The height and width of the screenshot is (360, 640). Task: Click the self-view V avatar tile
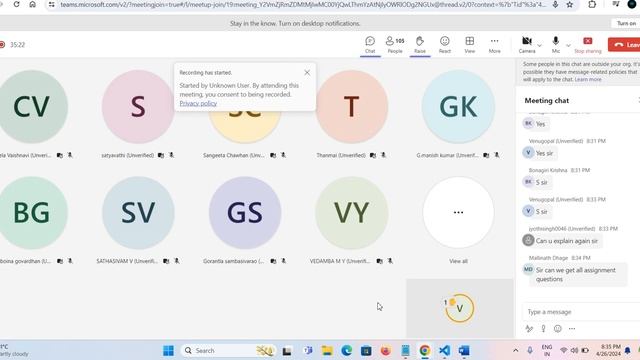(460, 308)
